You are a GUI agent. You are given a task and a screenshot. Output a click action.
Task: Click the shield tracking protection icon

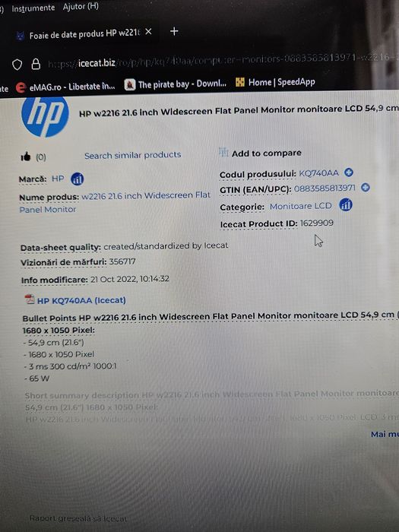[17, 64]
